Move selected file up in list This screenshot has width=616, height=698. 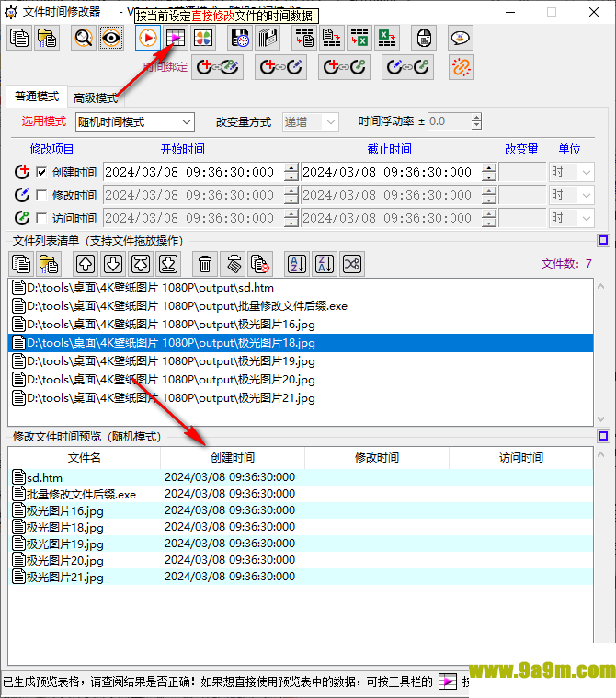[86, 264]
